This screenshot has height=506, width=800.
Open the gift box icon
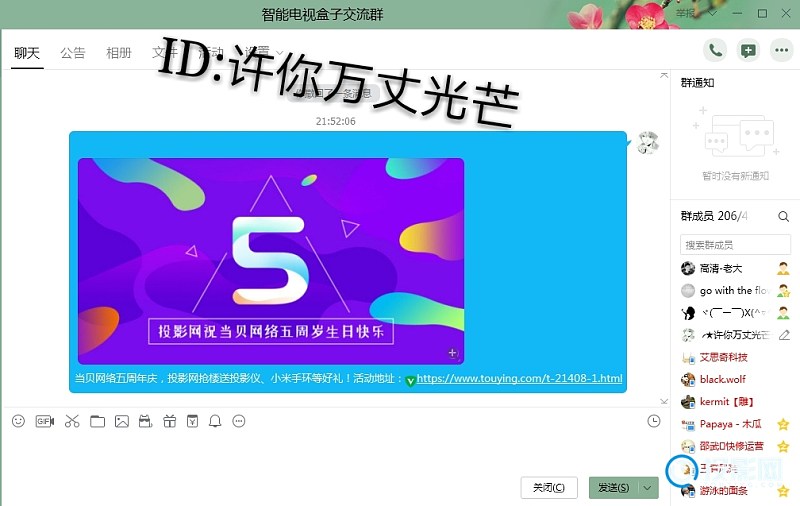pos(169,421)
